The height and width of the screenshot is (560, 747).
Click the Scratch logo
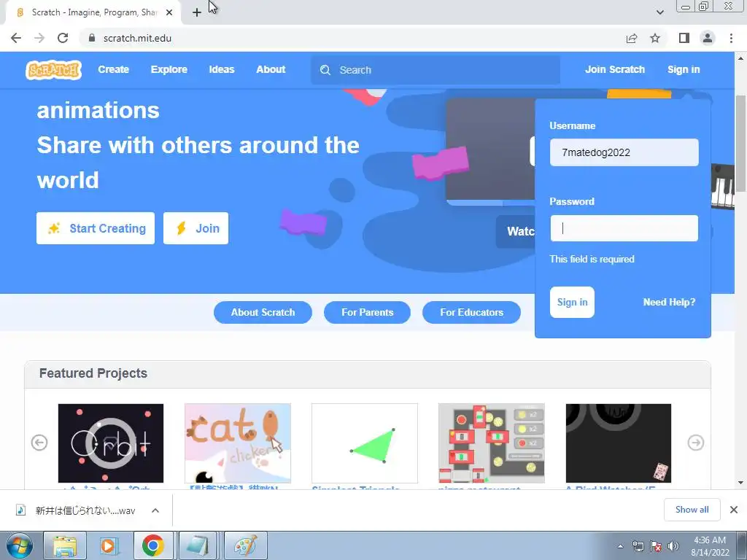[x=53, y=69]
